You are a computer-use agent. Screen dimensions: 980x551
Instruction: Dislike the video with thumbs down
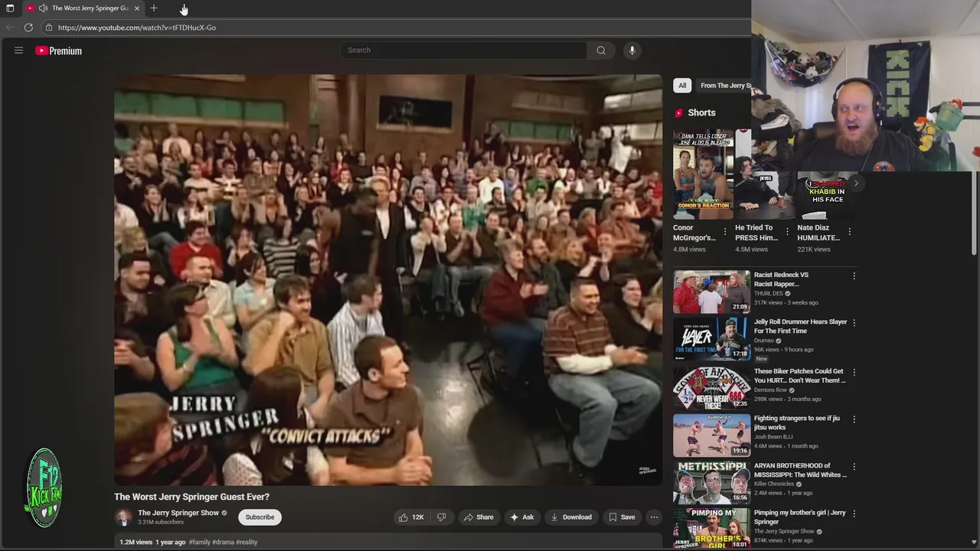point(441,517)
